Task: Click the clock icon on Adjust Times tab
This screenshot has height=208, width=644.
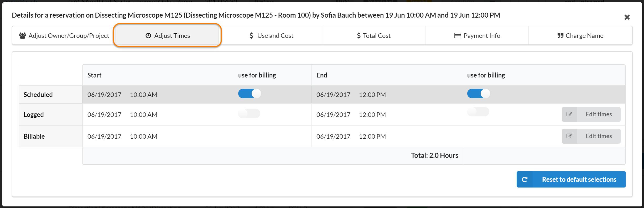Action: [x=148, y=35]
